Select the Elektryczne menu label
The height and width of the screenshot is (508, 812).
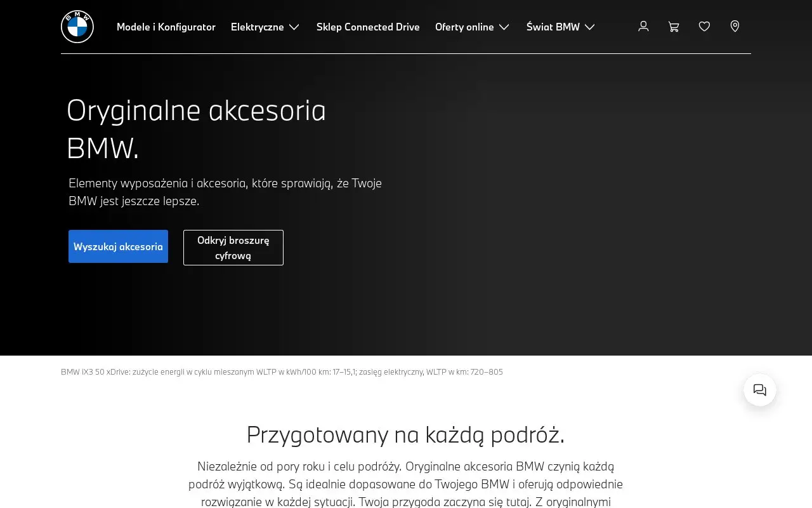point(258,27)
